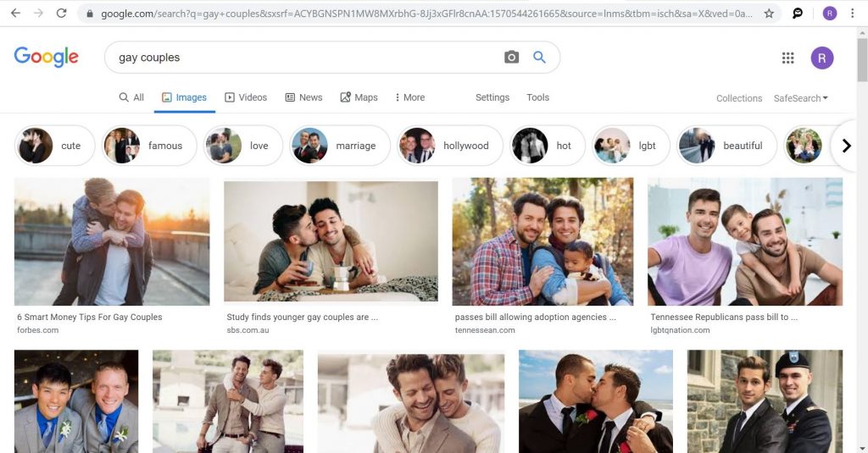Screen dimensions: 868x453
Task: Click the search by image camera icon
Action: tap(511, 58)
